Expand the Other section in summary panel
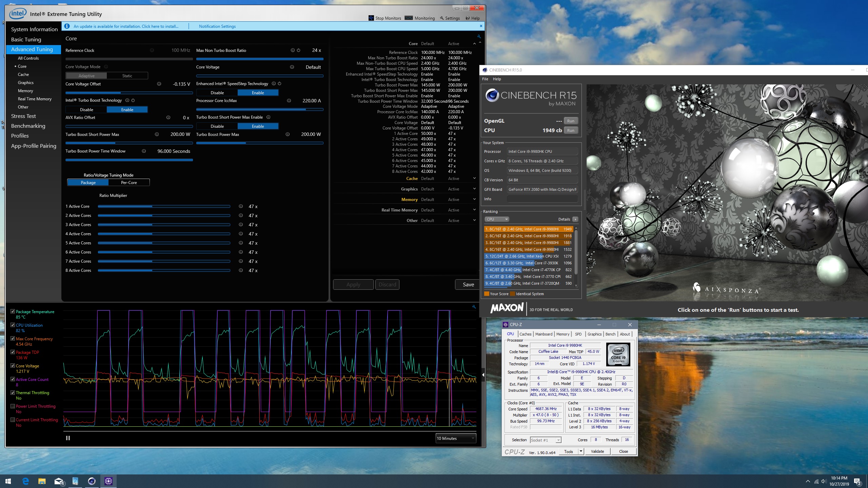 pyautogui.click(x=474, y=221)
